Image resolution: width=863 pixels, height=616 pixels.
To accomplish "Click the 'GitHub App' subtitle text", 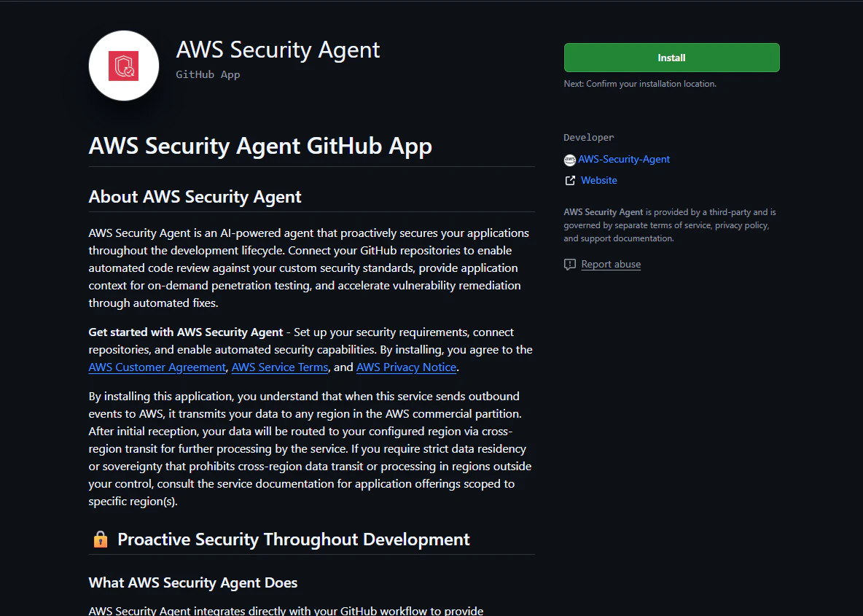I will click(x=208, y=74).
